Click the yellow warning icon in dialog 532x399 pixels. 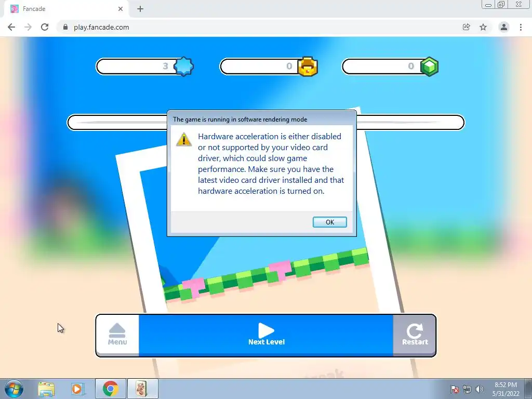tap(184, 139)
